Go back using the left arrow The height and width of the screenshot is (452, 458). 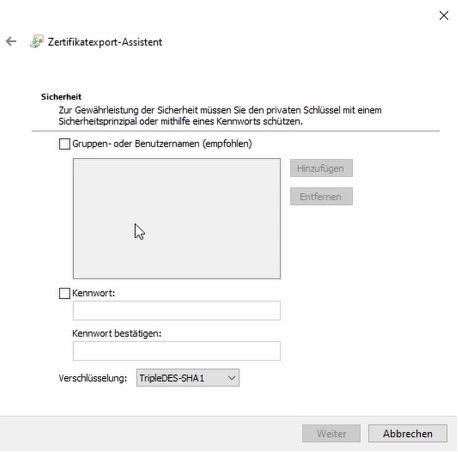(x=11, y=41)
